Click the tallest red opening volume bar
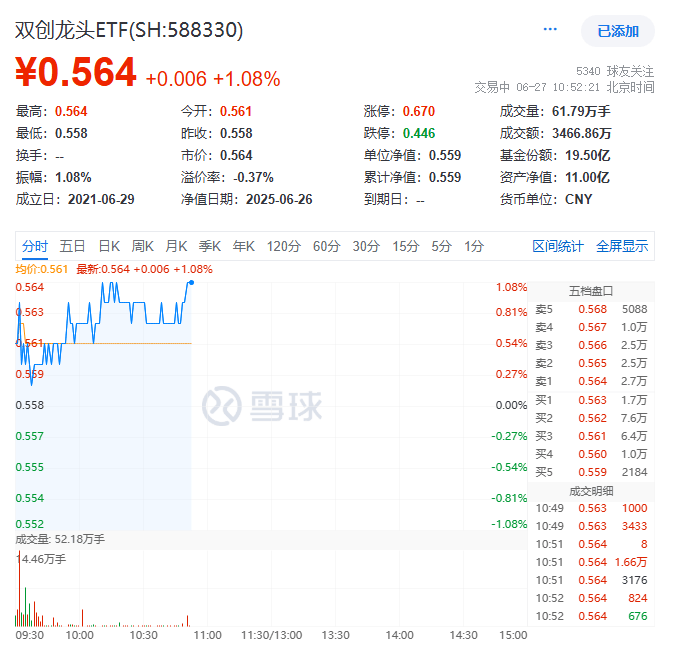 click(x=19, y=590)
